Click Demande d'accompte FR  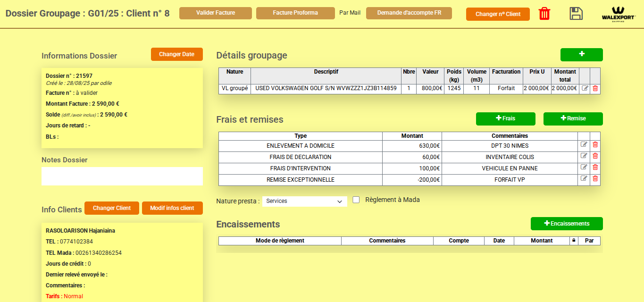(409, 13)
